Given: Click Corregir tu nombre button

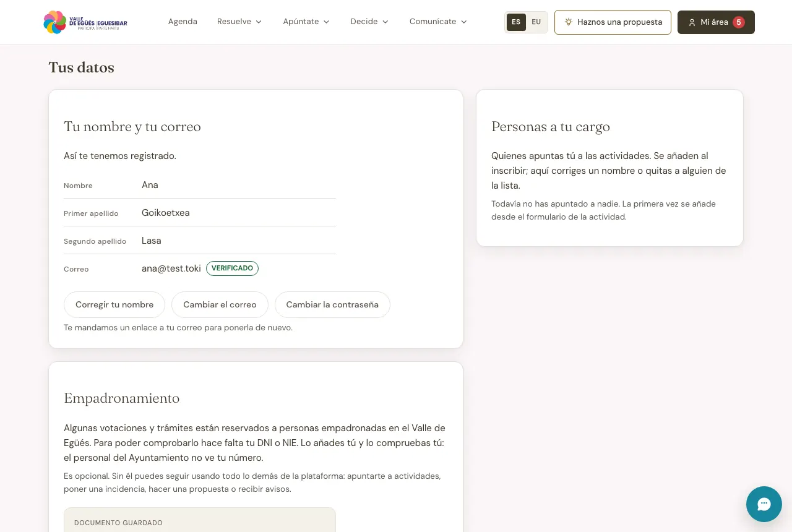Looking at the screenshot, I should pos(114,305).
